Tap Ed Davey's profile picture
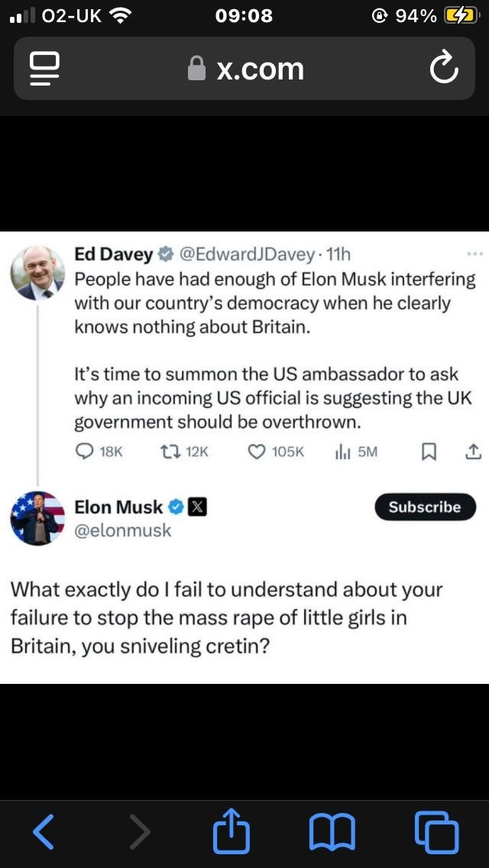Image resolution: width=489 pixels, height=868 pixels. click(x=37, y=273)
